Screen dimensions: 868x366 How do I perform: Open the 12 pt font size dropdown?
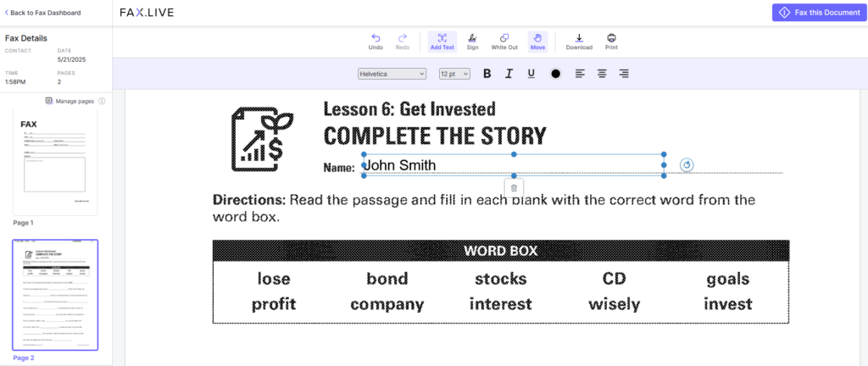[x=454, y=74]
